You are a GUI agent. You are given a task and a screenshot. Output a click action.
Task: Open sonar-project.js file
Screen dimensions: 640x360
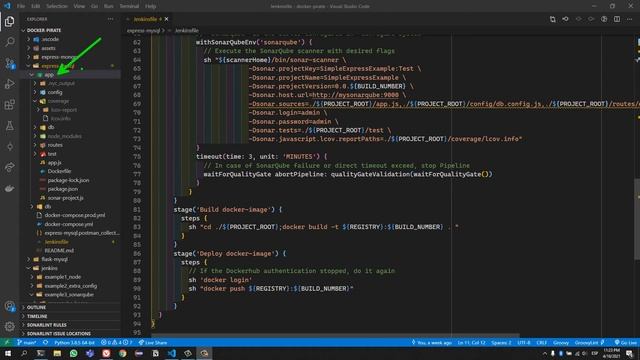click(x=65, y=198)
